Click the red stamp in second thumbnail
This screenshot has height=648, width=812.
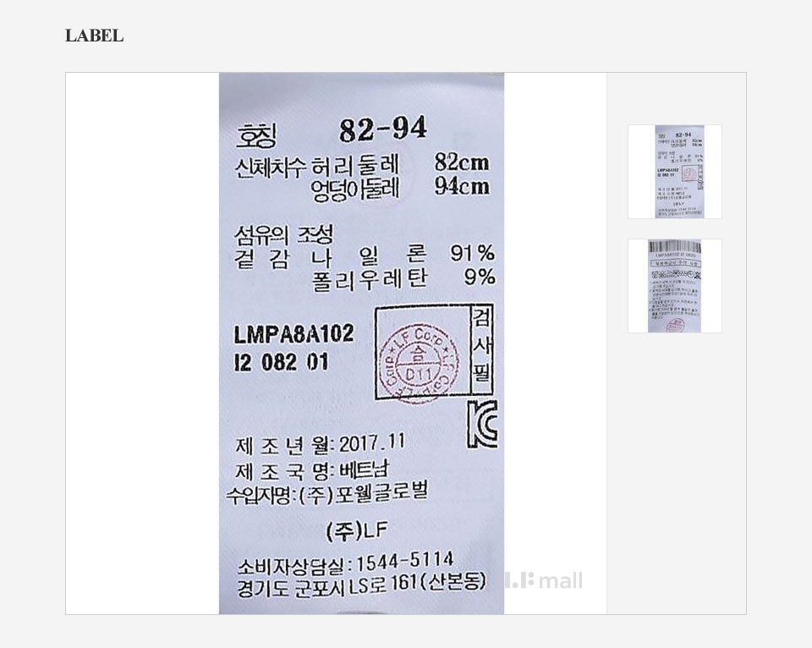675,326
